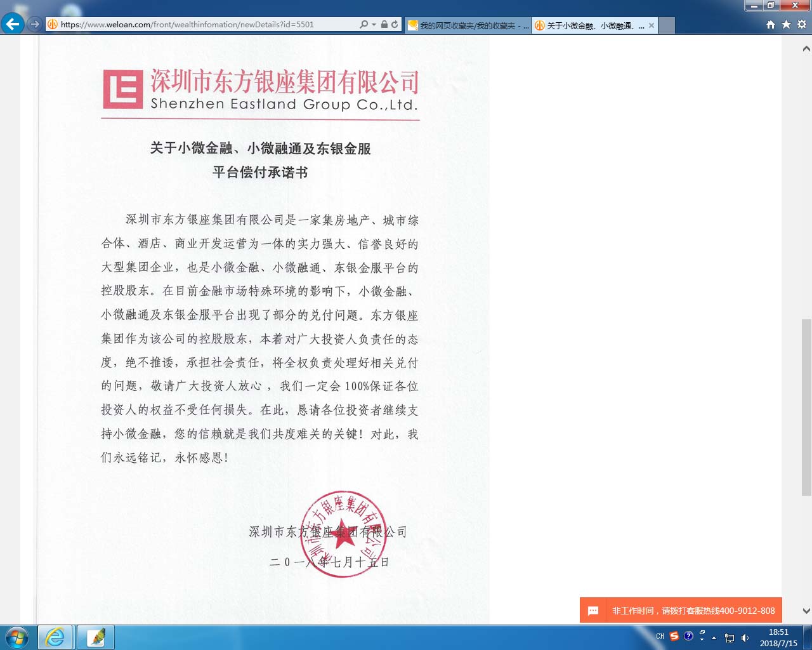This screenshot has width=812, height=650.
Task: Click the browser Forward arrow button
Action: pyautogui.click(x=35, y=24)
